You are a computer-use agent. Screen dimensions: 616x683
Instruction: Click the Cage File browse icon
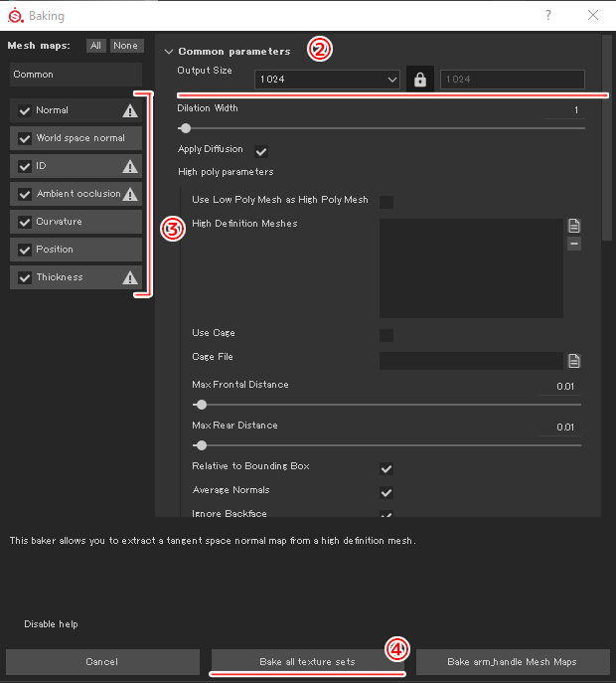tap(574, 361)
